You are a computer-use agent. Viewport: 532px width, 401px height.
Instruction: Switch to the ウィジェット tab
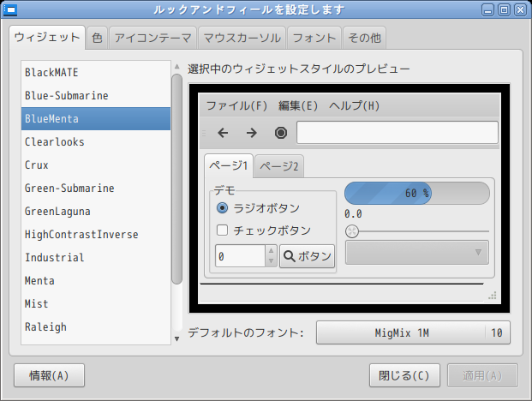coord(47,38)
